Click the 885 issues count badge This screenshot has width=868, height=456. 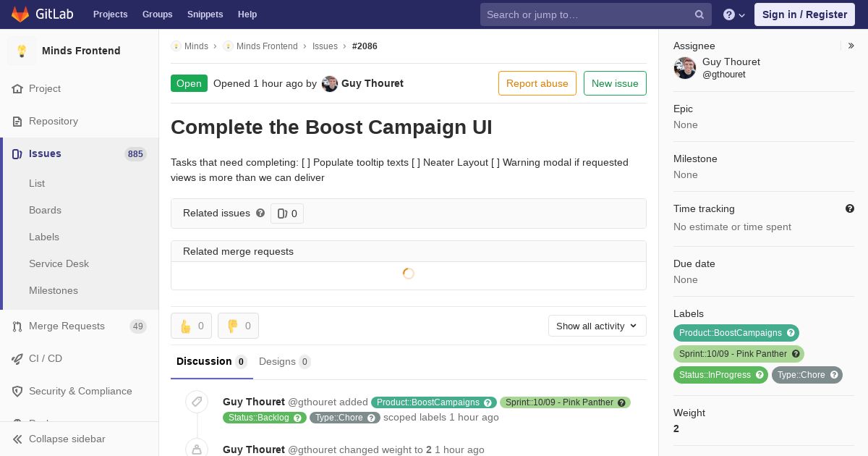coord(135,153)
